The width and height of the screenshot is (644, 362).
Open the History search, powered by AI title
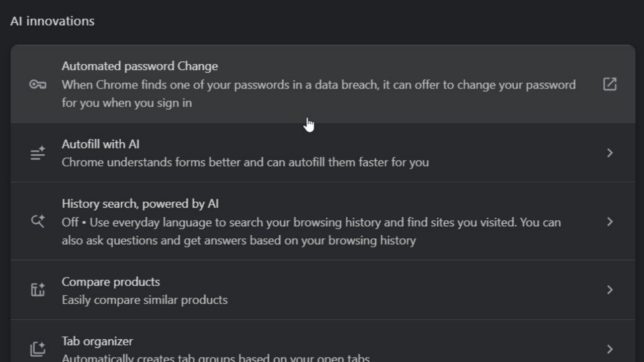(140, 204)
